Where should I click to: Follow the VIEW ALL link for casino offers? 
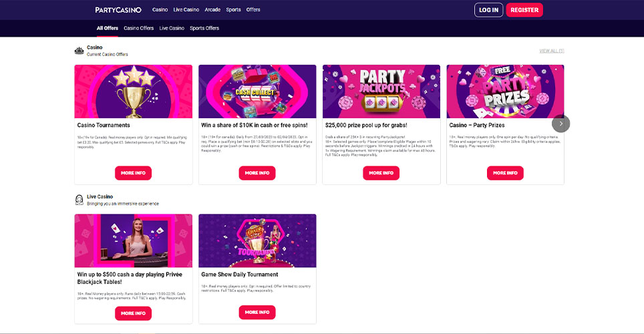pos(551,51)
